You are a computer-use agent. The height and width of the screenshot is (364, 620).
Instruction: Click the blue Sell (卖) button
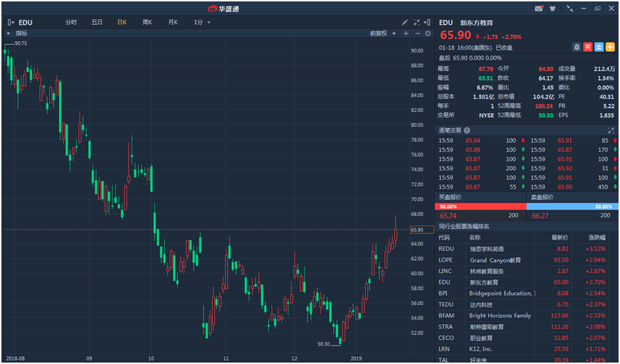click(599, 47)
